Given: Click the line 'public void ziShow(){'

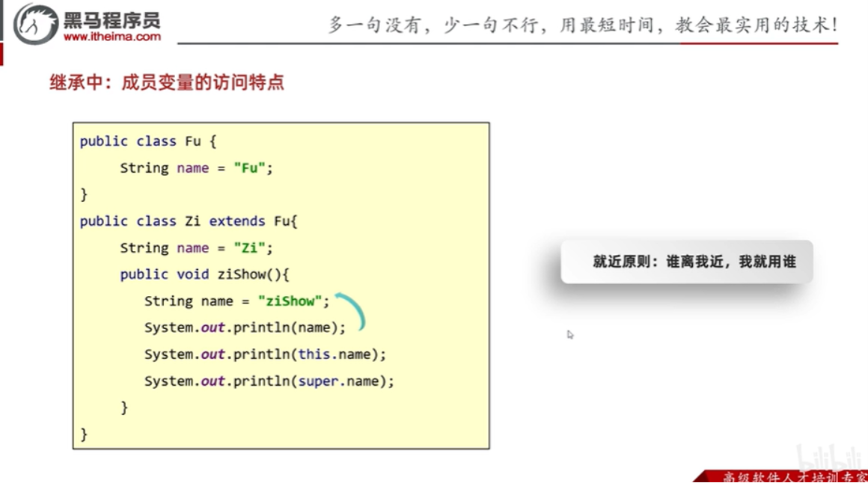Looking at the screenshot, I should (x=204, y=274).
